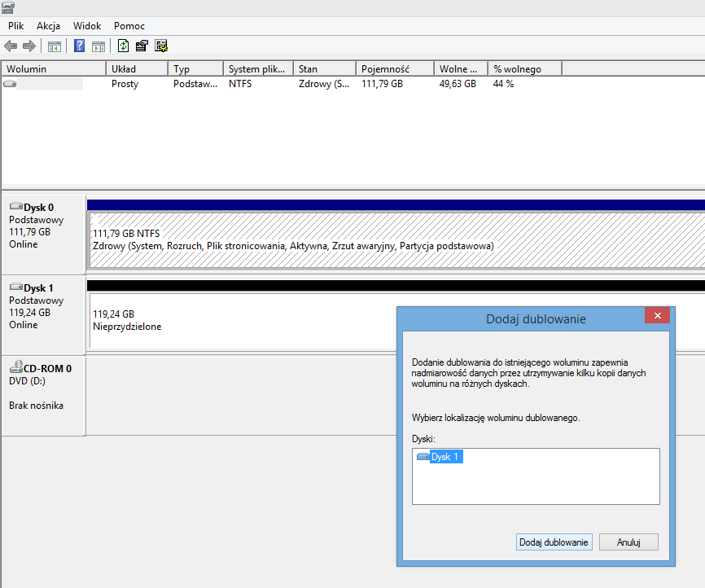Click the Brak nośnika text under CD-ROM 0
Image resolution: width=705 pixels, height=588 pixels.
point(36,406)
